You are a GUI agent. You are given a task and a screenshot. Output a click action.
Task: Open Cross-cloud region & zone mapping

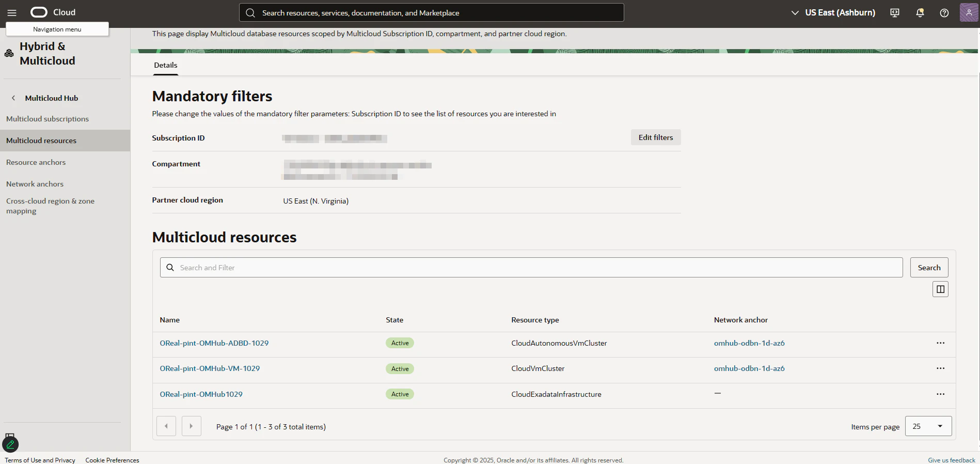[50, 206]
